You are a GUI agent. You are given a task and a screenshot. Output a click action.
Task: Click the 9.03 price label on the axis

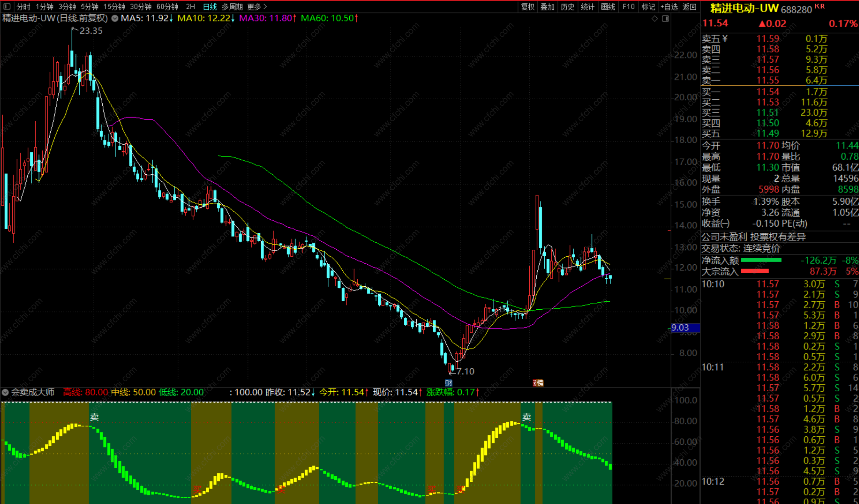tap(680, 328)
